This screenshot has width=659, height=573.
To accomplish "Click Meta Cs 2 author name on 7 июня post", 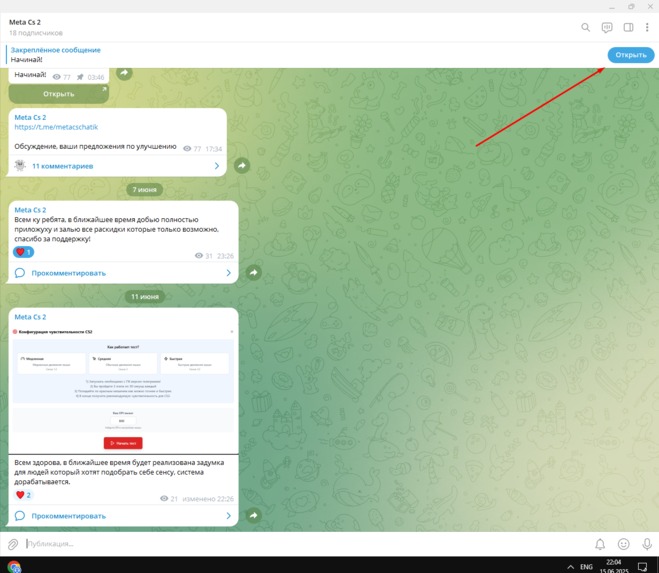I will (x=30, y=210).
